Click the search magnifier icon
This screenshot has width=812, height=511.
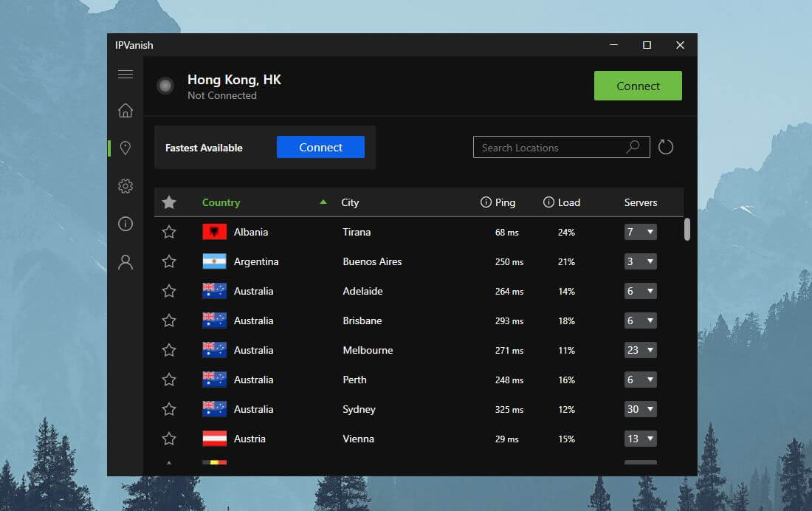[633, 147]
